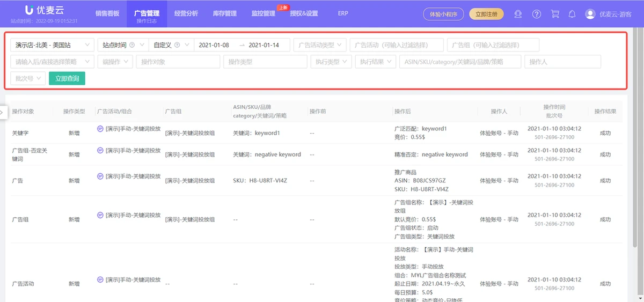
Task: Open help via the question mark icon
Action: tap(537, 14)
